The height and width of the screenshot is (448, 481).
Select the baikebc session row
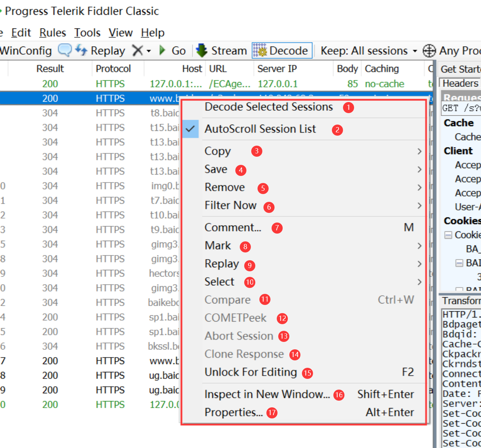pos(90,303)
